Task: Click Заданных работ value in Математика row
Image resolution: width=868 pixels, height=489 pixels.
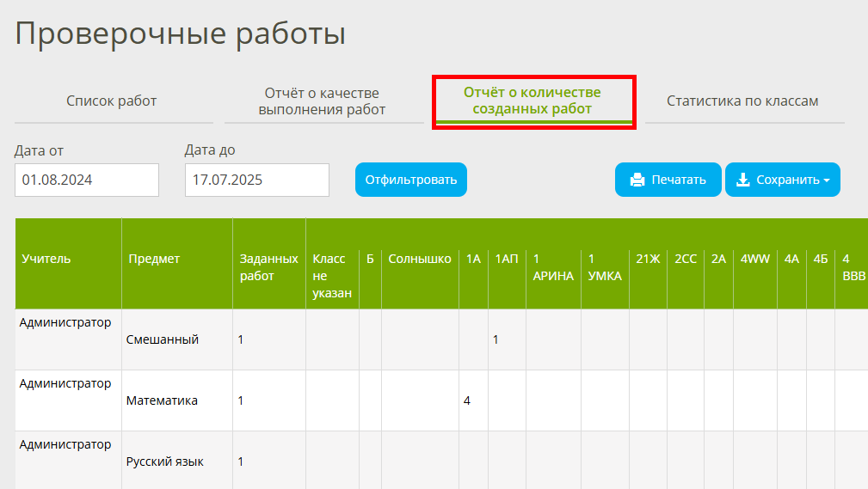Action: click(241, 400)
